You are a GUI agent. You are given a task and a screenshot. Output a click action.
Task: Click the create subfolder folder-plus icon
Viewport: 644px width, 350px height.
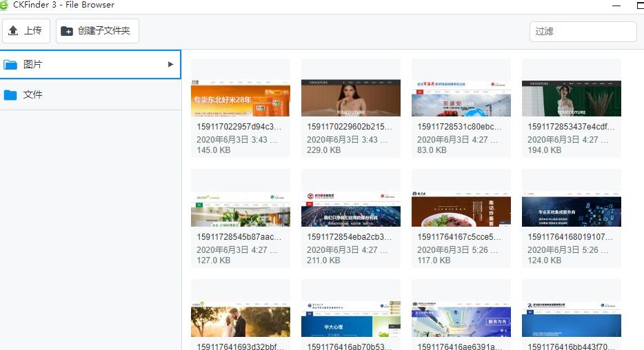click(x=67, y=31)
